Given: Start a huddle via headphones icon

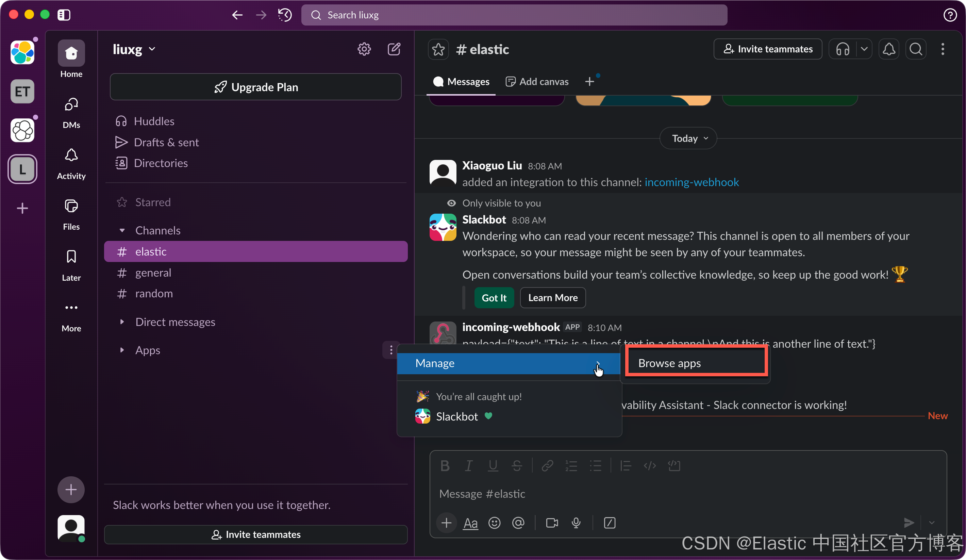Looking at the screenshot, I should pyautogui.click(x=843, y=49).
